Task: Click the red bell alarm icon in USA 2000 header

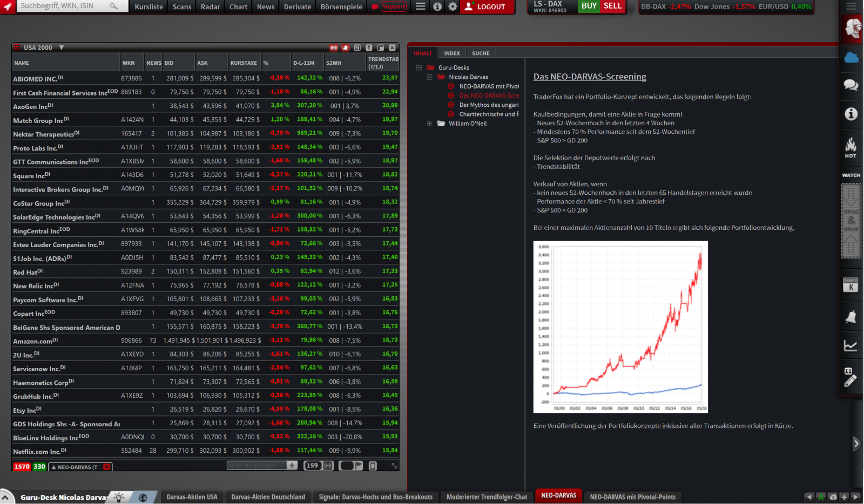Action: coord(346,47)
